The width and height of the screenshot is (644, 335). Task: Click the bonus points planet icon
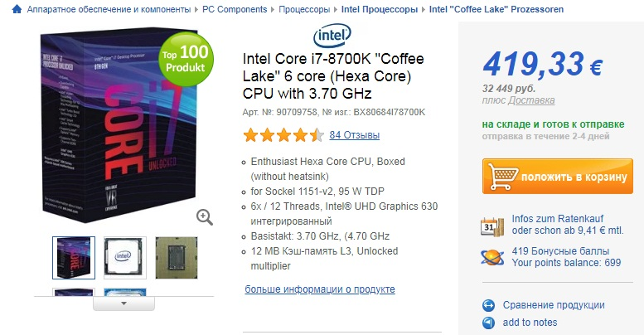pos(492,258)
